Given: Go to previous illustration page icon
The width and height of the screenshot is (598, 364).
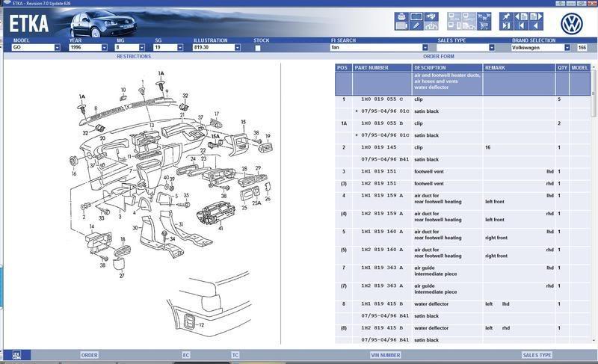Looking at the screenshot, I should (x=521, y=16).
